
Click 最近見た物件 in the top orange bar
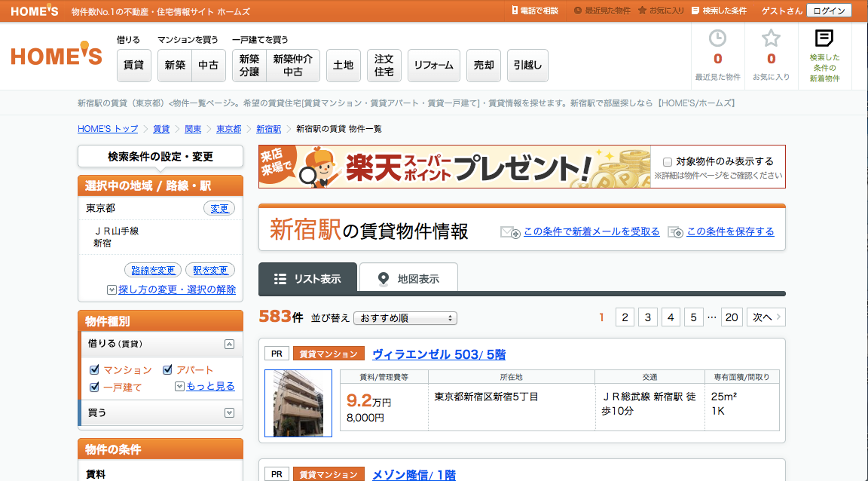pos(602,11)
